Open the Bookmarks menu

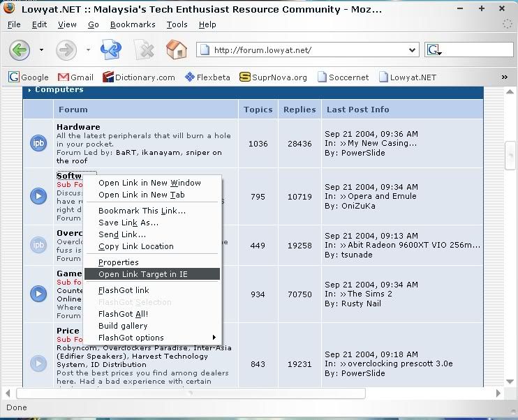pyautogui.click(x=133, y=24)
